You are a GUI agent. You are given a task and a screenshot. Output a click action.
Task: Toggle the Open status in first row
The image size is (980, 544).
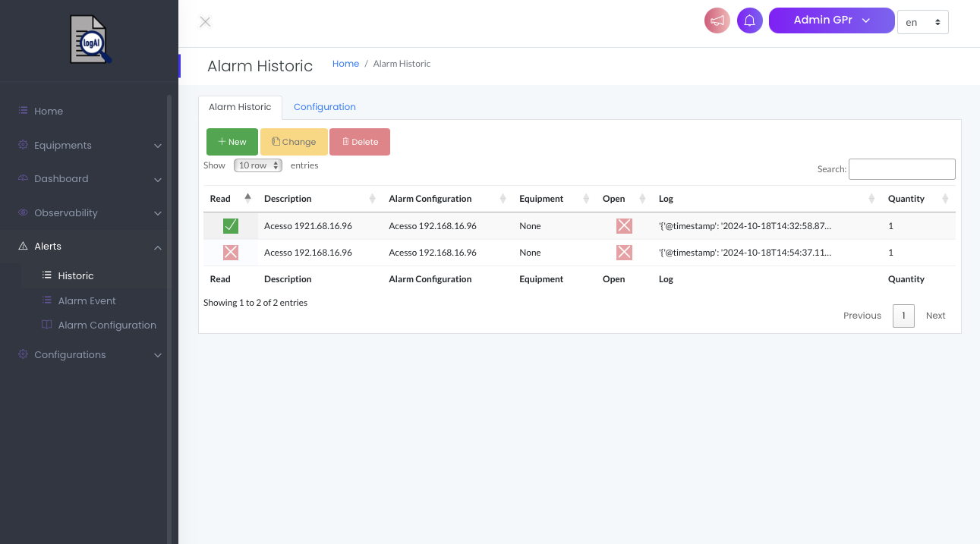click(624, 226)
